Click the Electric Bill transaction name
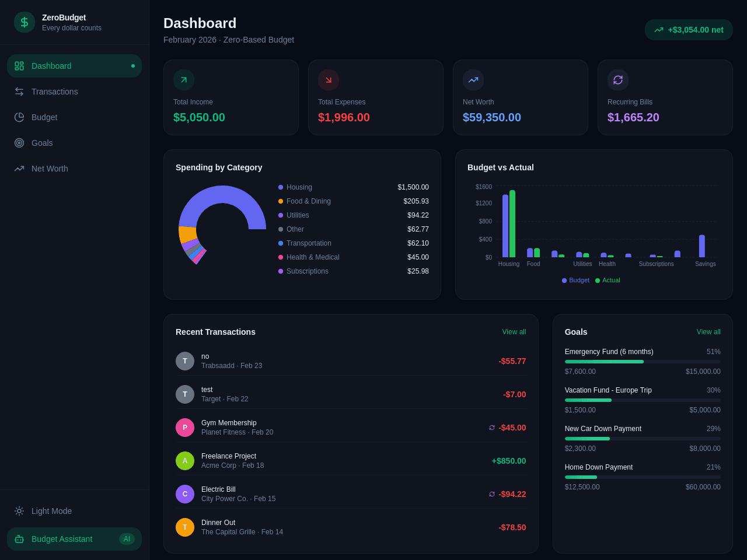 [x=218, y=489]
